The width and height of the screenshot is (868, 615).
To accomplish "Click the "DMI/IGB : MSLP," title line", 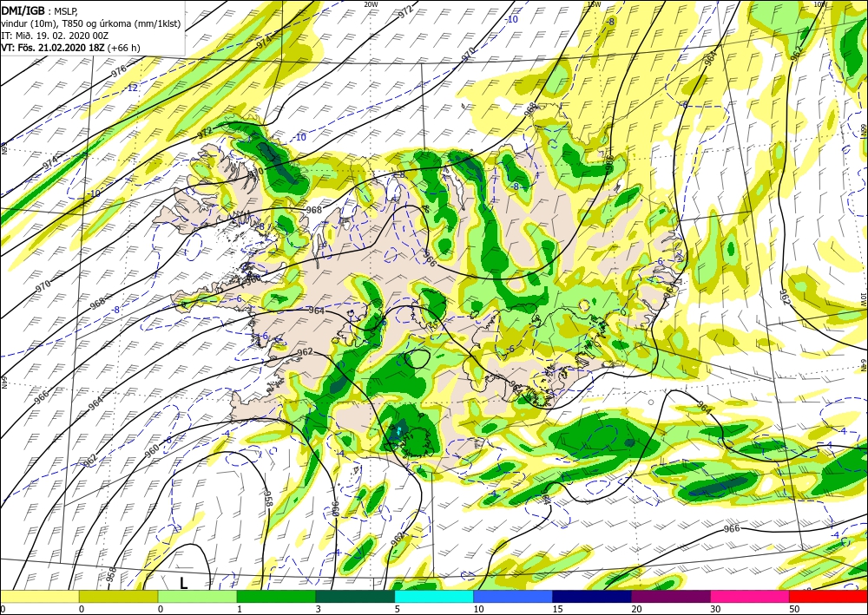I will pyautogui.click(x=40, y=11).
